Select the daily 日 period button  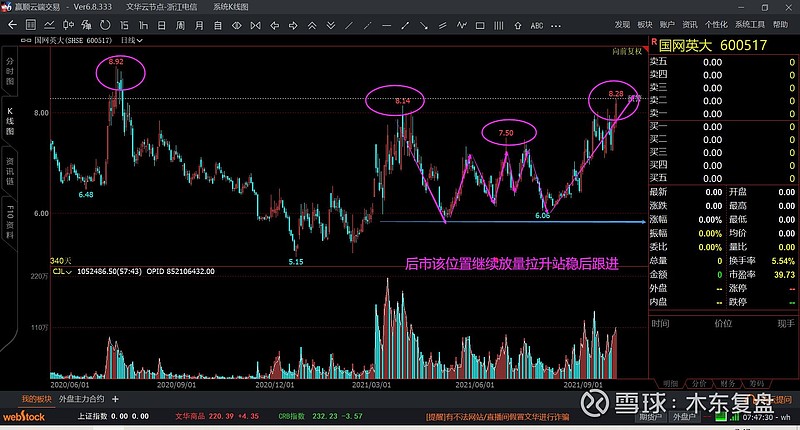(162, 25)
